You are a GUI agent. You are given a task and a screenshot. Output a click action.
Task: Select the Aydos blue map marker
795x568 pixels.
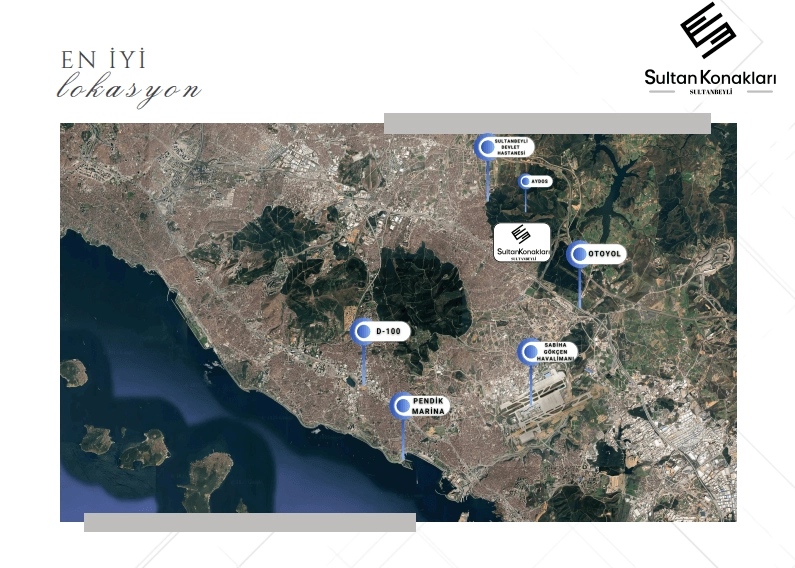525,181
